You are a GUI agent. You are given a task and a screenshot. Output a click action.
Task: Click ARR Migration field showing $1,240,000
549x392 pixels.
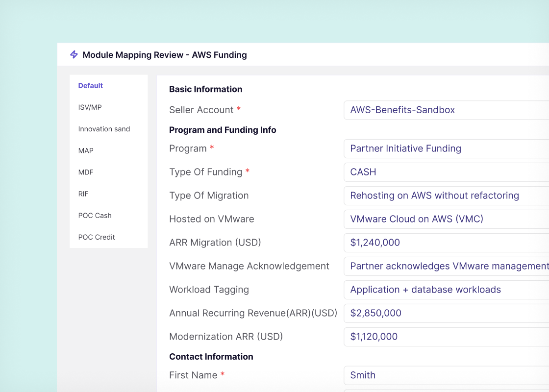pos(447,242)
